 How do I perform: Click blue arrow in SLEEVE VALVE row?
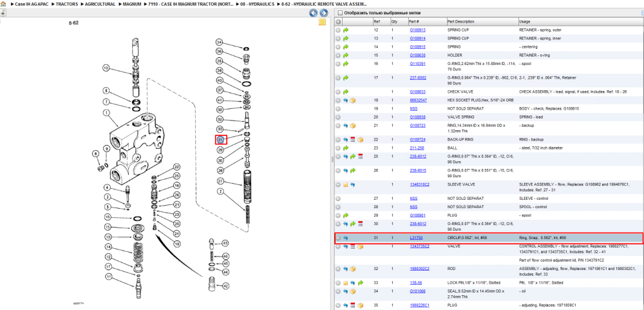click(353, 184)
